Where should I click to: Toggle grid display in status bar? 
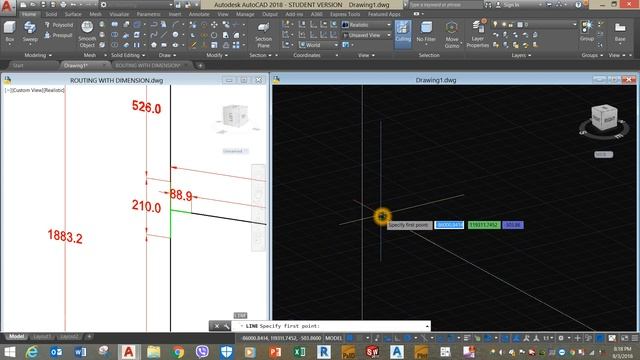pyautogui.click(x=350, y=338)
